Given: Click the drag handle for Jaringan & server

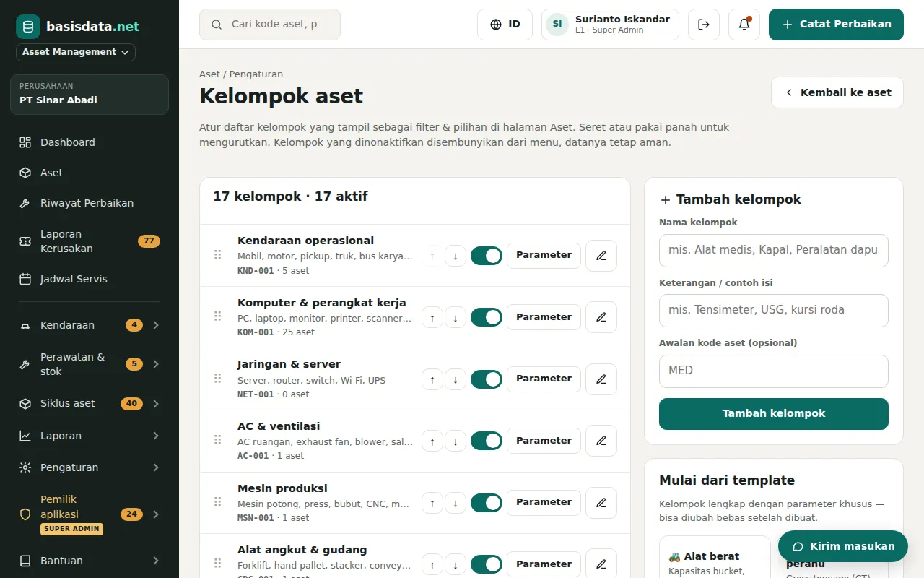Looking at the screenshot, I should tap(217, 379).
